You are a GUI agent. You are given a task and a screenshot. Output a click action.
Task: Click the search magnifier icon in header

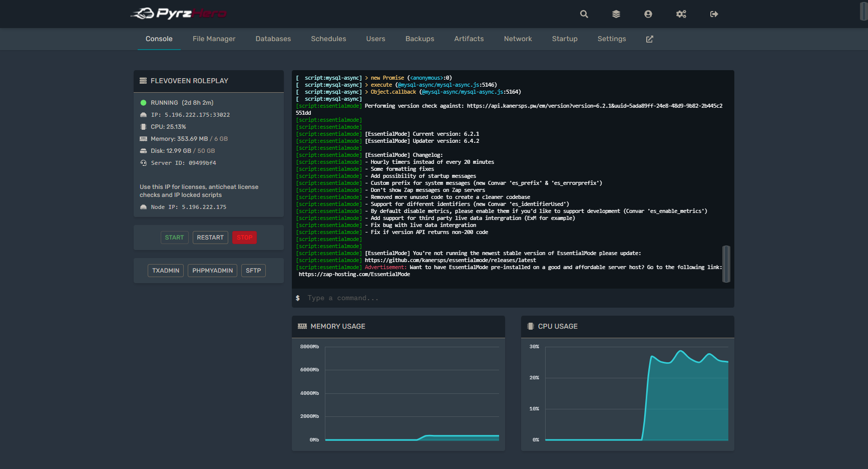(x=584, y=14)
